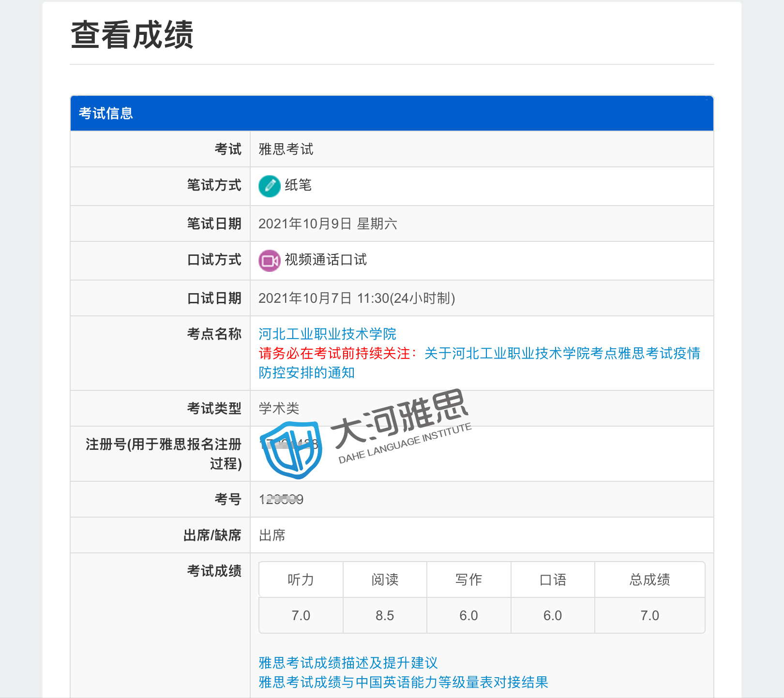The height and width of the screenshot is (698, 784).
Task: Select the 雅思考试 exam value
Action: [x=286, y=149]
